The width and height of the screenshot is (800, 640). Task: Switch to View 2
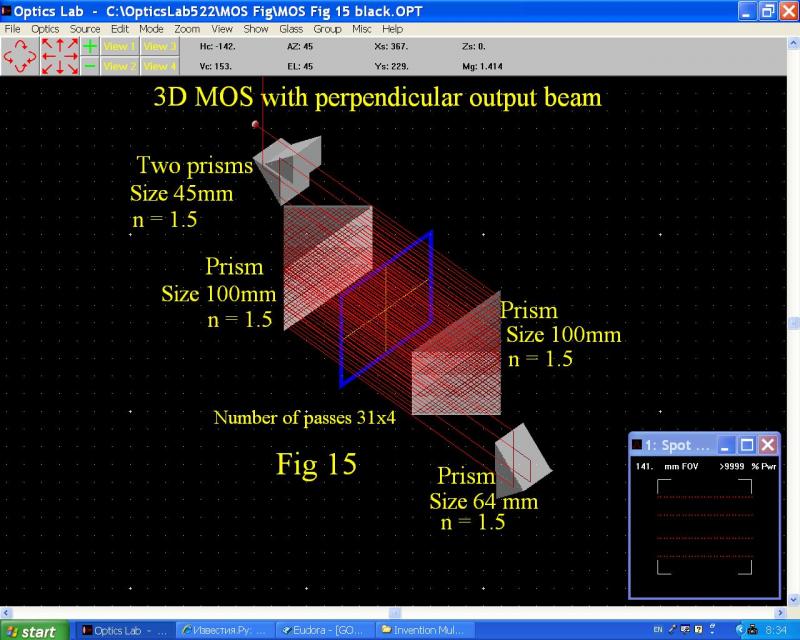(120, 66)
